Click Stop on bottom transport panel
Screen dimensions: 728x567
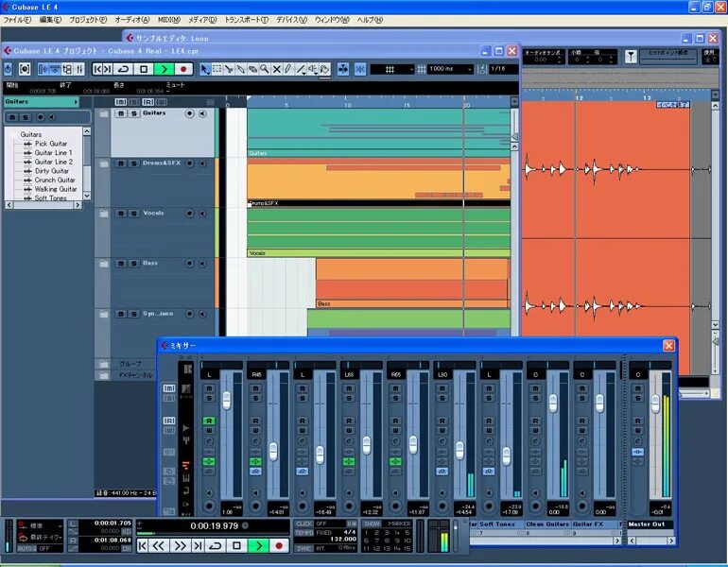click(x=236, y=546)
